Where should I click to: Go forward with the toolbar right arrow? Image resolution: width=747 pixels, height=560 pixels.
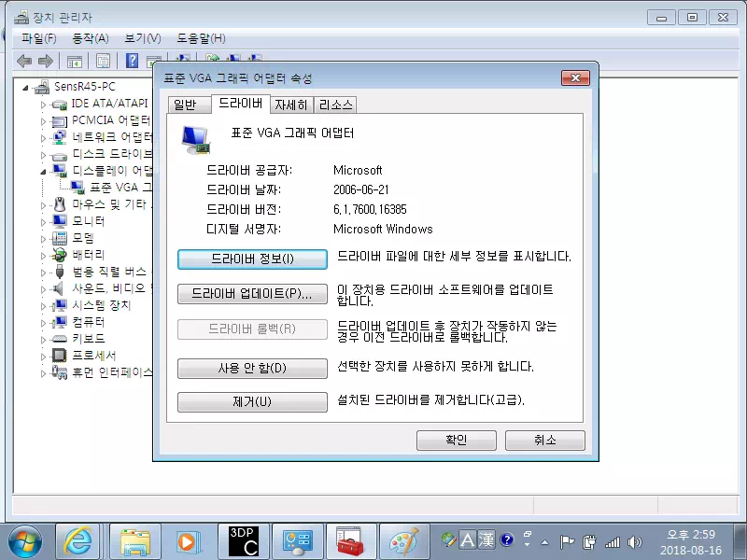pyautogui.click(x=45, y=61)
